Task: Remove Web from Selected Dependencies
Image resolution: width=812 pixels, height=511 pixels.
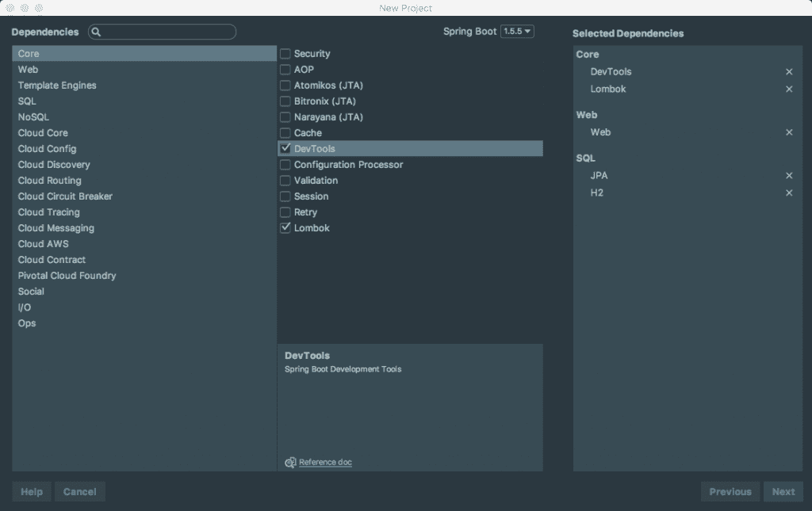Action: tap(789, 132)
